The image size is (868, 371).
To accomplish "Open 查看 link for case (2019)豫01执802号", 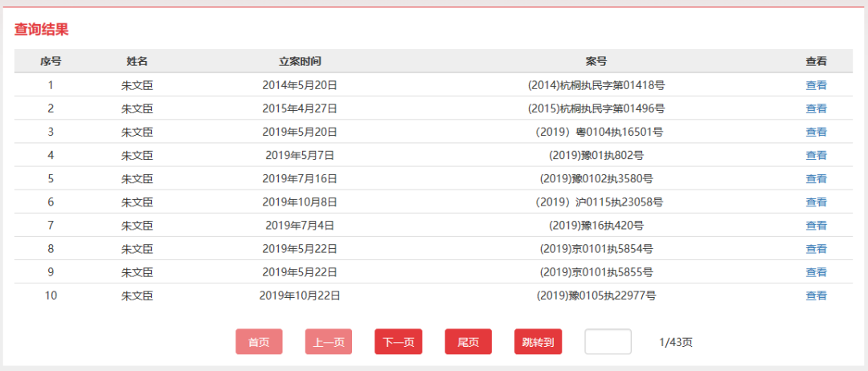I will [x=816, y=155].
